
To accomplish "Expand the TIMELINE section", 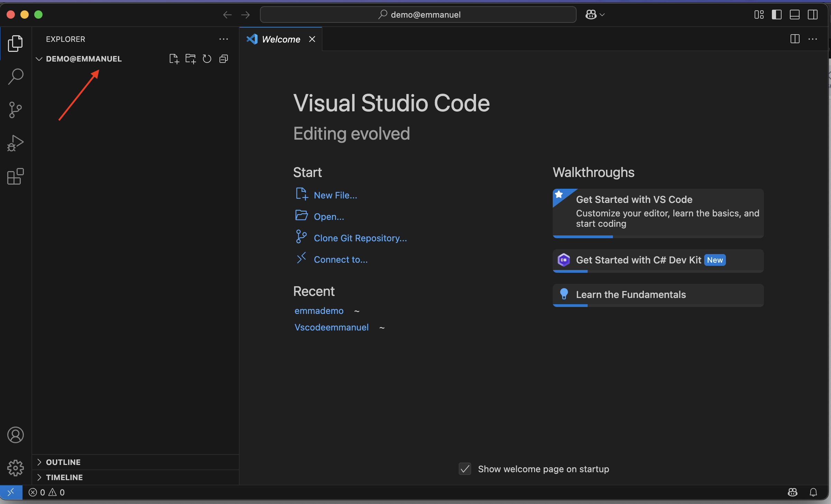I will pyautogui.click(x=136, y=477).
